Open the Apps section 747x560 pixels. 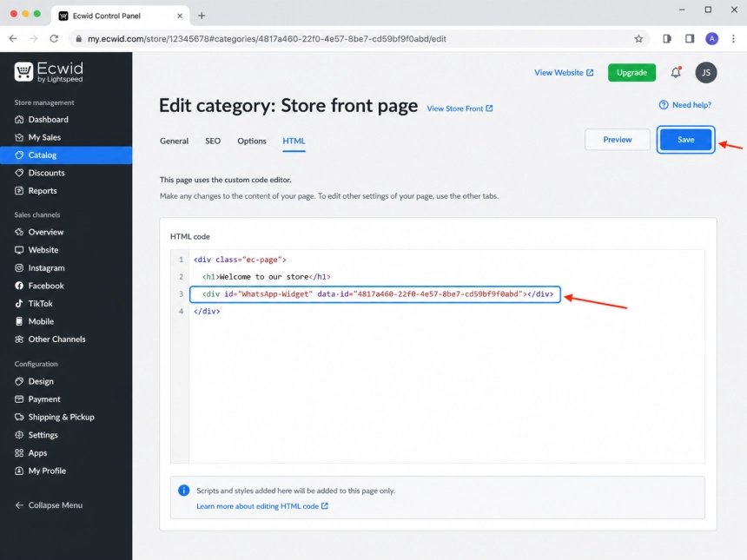point(37,453)
